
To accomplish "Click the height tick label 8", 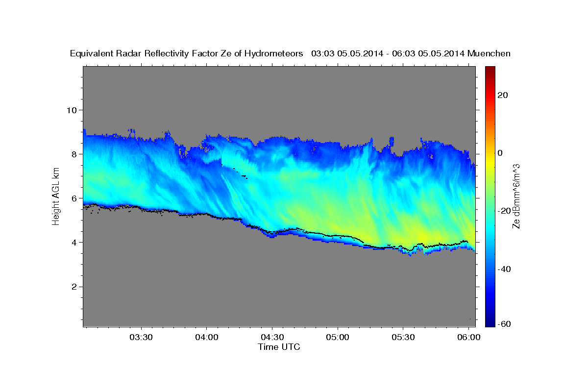I will click(73, 154).
